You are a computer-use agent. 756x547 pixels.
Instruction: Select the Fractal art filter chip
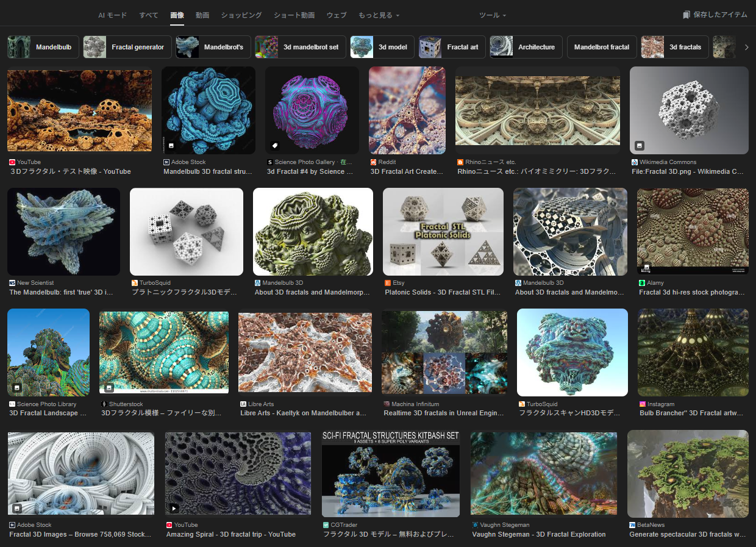tap(452, 47)
